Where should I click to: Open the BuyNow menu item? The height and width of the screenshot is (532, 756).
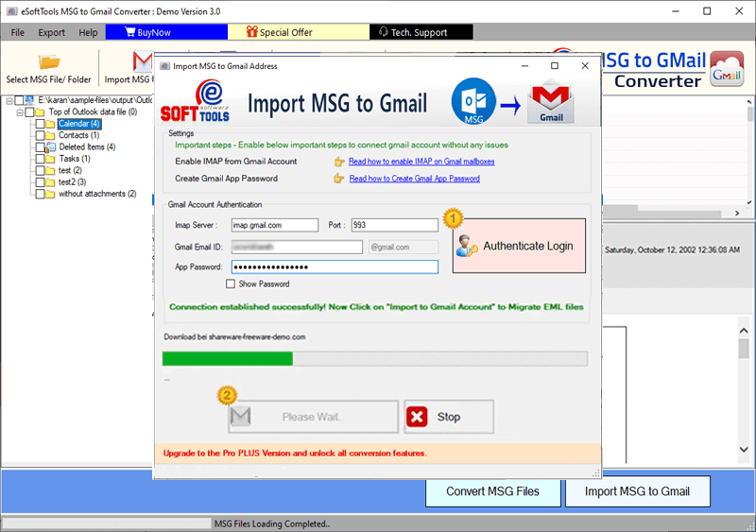coord(166,32)
